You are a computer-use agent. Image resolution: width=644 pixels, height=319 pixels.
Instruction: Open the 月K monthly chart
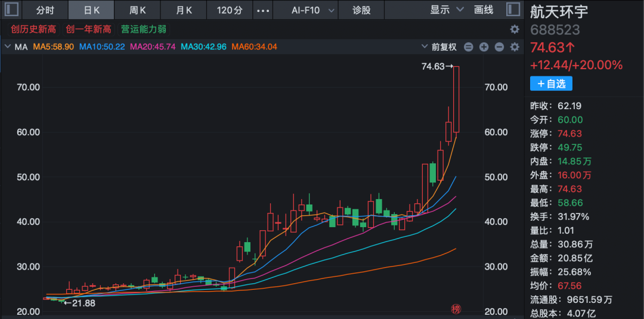pos(184,10)
